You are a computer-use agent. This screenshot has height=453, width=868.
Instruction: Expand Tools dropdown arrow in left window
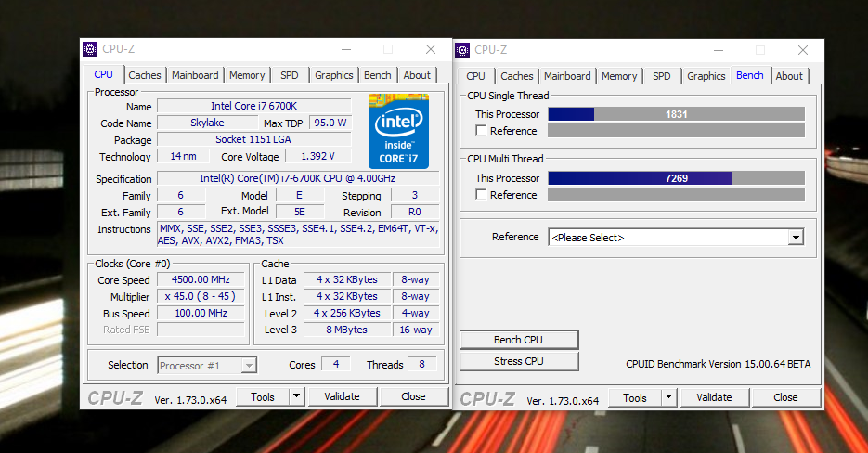[297, 396]
